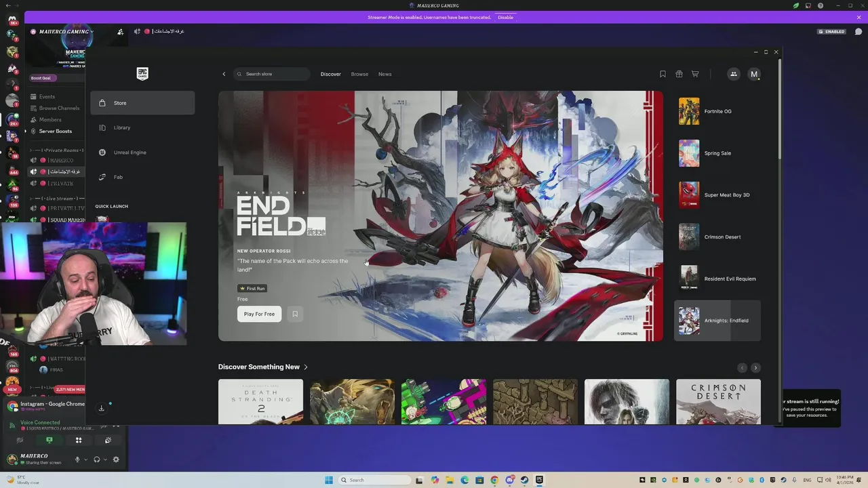Open the M account avatar
868x488 pixels.
click(x=754, y=74)
